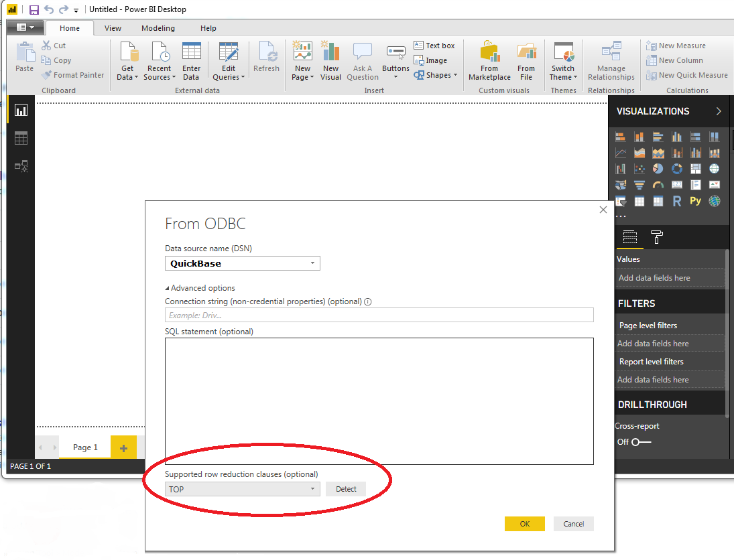Open Switch Theme dropdown
Screen dimensions: 734x560
click(x=563, y=61)
